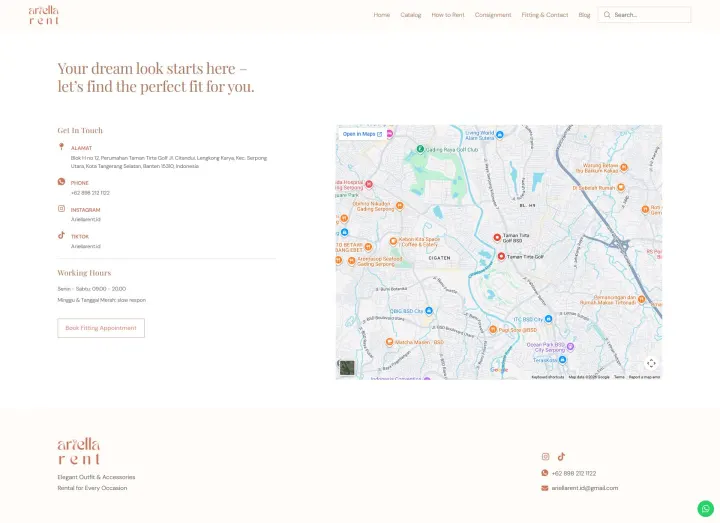
Task: Click the Taman Tirta Golf red pin
Action: point(501,256)
